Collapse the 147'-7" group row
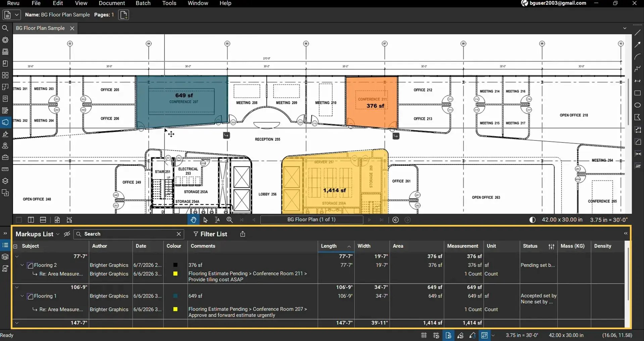This screenshot has width=644, height=341. pyautogui.click(x=17, y=323)
